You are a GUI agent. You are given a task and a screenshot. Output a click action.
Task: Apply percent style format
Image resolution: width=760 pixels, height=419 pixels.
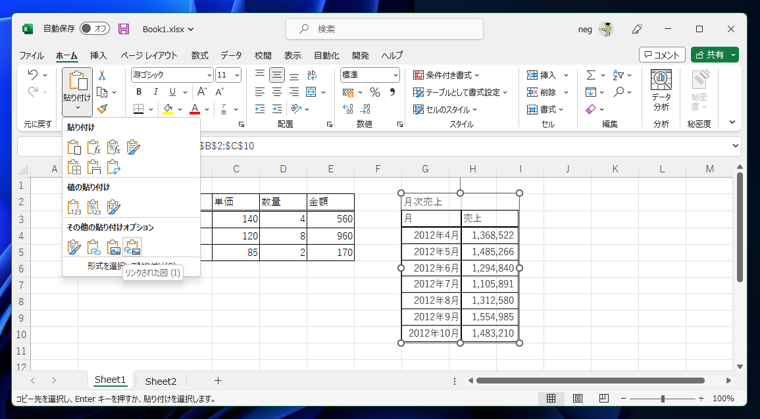(x=375, y=92)
